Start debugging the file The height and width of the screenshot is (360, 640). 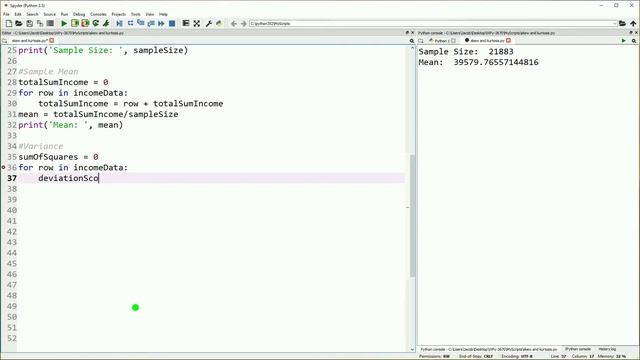(119, 24)
